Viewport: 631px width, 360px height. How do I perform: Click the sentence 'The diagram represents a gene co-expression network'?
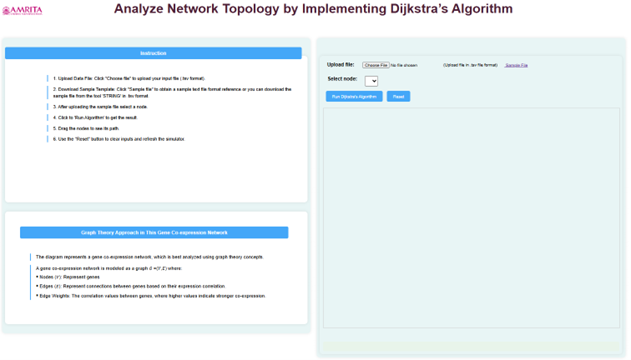[x=150, y=257]
